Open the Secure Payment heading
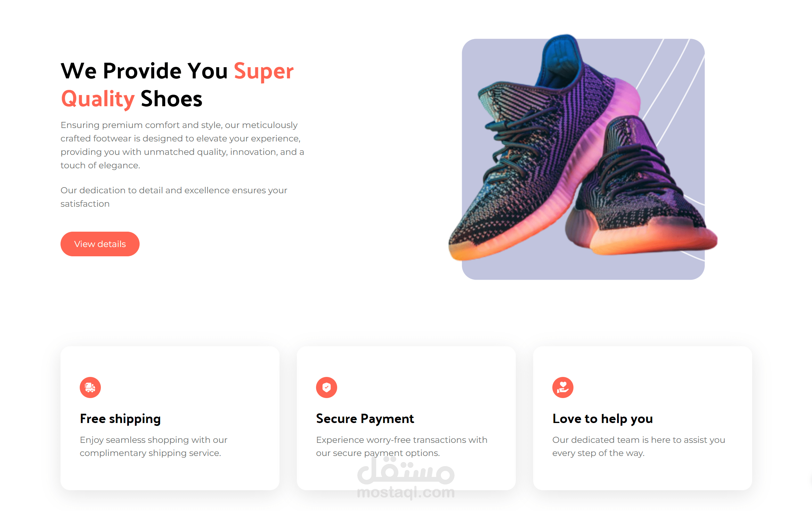The image size is (812, 511). pyautogui.click(x=365, y=419)
